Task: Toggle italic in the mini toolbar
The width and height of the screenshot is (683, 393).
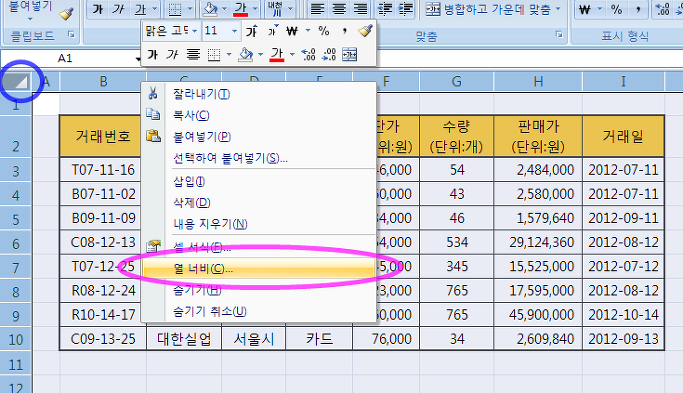Action: [x=172, y=54]
